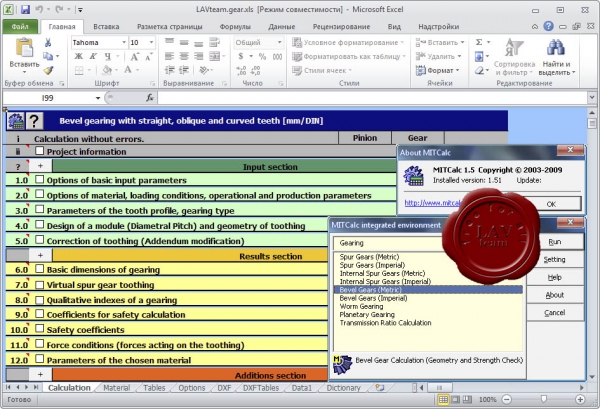Increase font size with large A icon
The width and height of the screenshot is (600, 409).
134,57
